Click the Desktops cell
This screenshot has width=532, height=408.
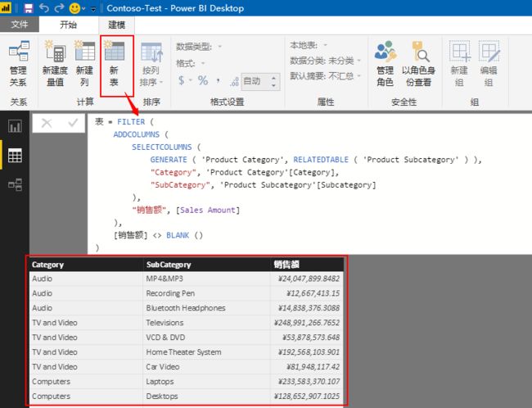(206, 396)
